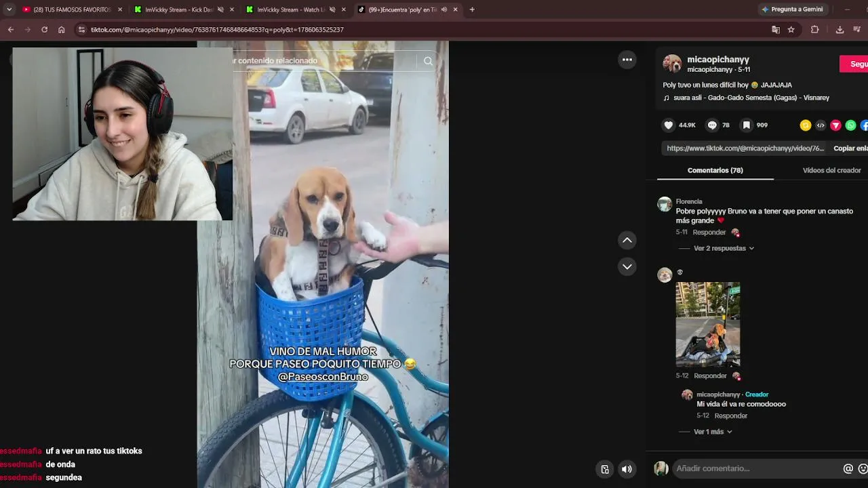Viewport: 868px width, 488px height.
Task: Reply to the image comment dated 5-12
Action: [710, 375]
